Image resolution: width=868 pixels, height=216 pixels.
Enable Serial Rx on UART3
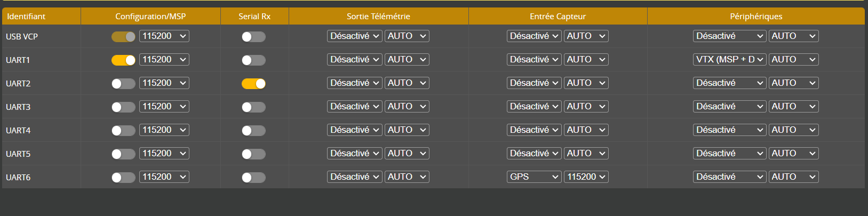click(253, 107)
